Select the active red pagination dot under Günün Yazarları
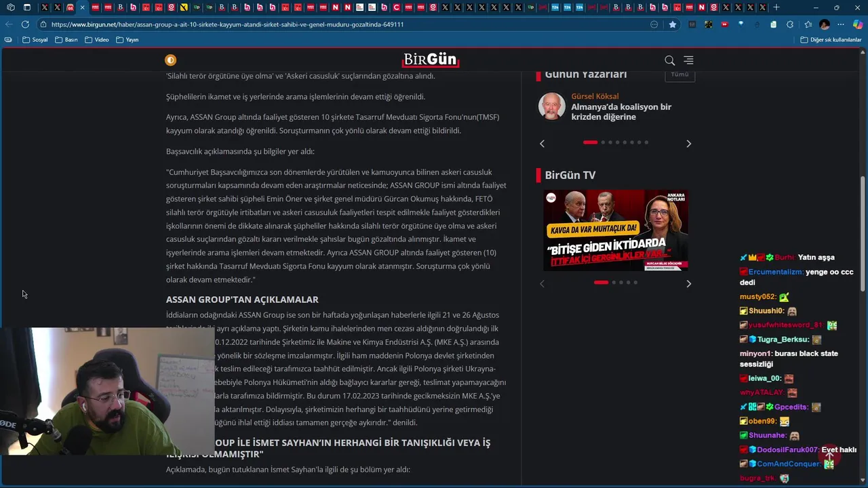 (x=590, y=142)
